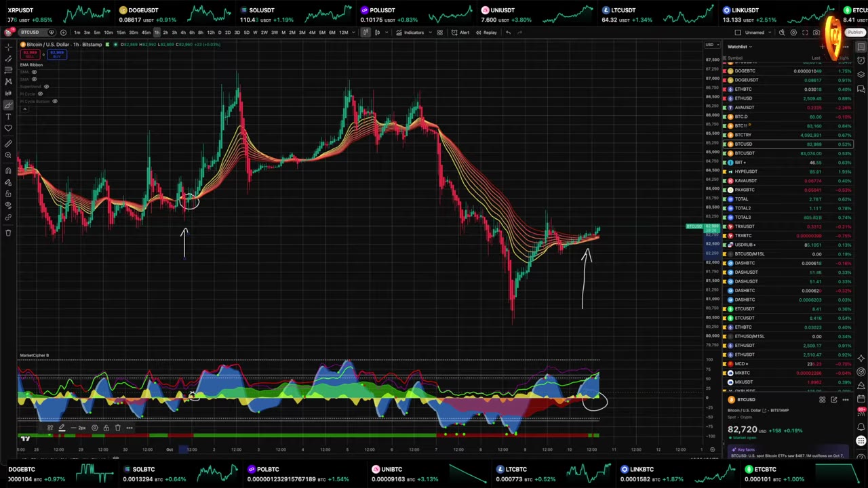The width and height of the screenshot is (868, 488).
Task: Click the red SELL price button
Action: click(x=31, y=54)
